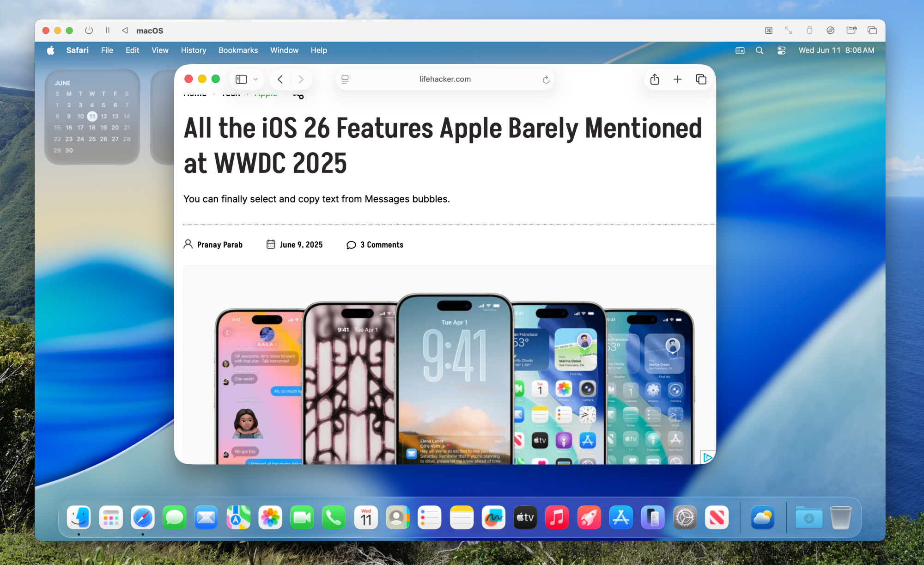
Task: Open the File menu
Action: point(107,50)
